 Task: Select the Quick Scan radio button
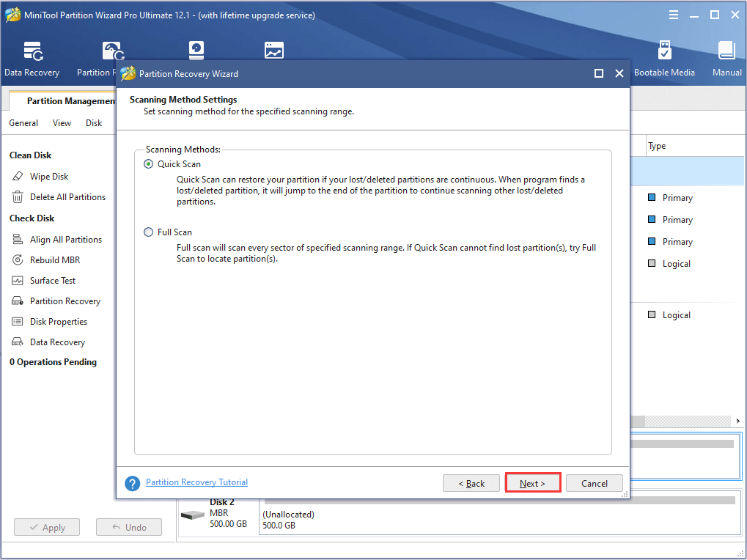tap(149, 163)
